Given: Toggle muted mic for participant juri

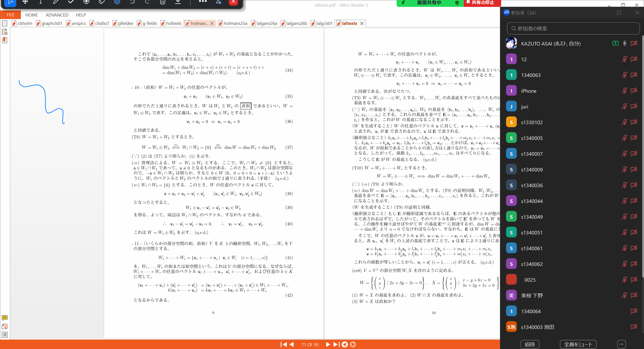Looking at the screenshot, I should (x=625, y=106).
